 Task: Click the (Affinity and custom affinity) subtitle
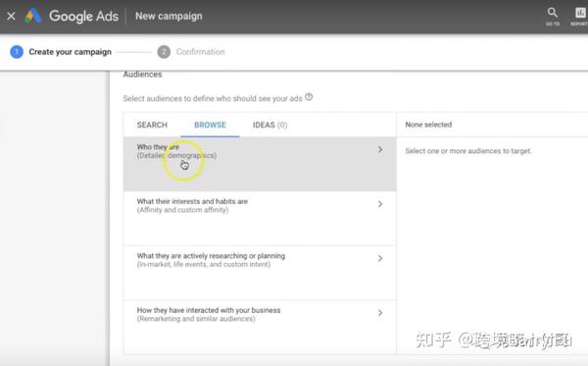click(182, 210)
